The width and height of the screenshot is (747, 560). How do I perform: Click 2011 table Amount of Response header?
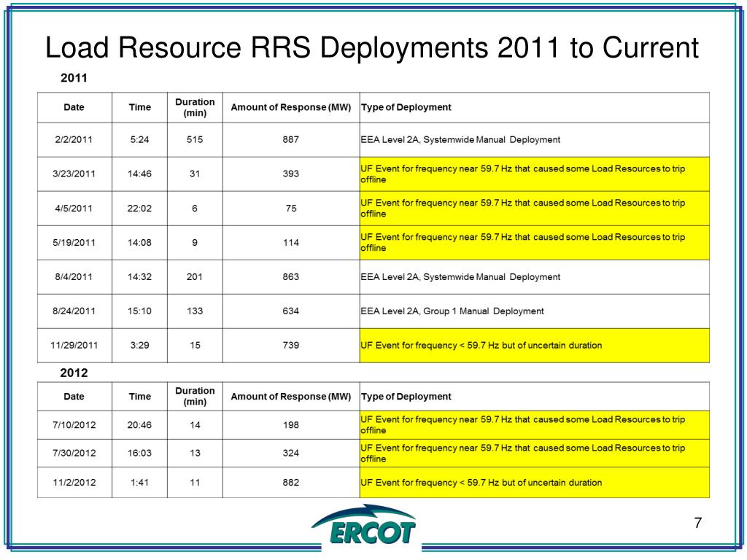click(290, 107)
